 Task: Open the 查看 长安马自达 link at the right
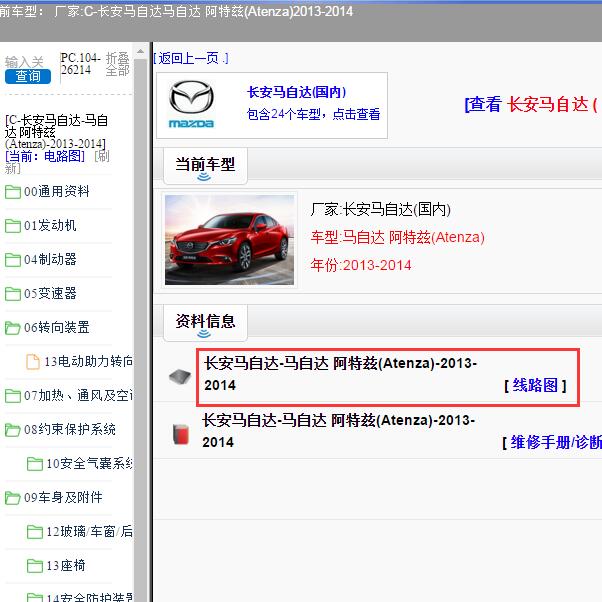click(532, 104)
